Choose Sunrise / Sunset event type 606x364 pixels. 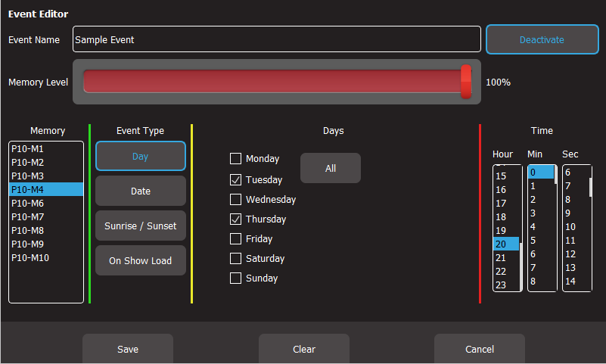tap(140, 226)
